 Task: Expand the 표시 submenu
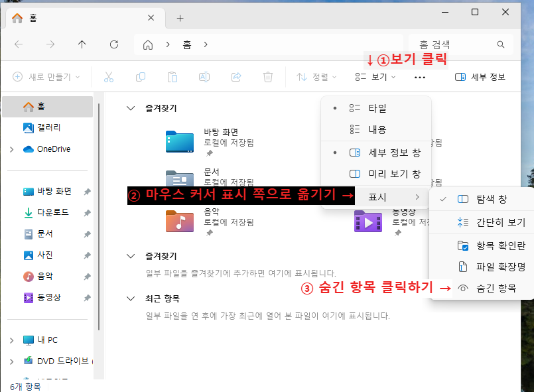click(x=391, y=197)
